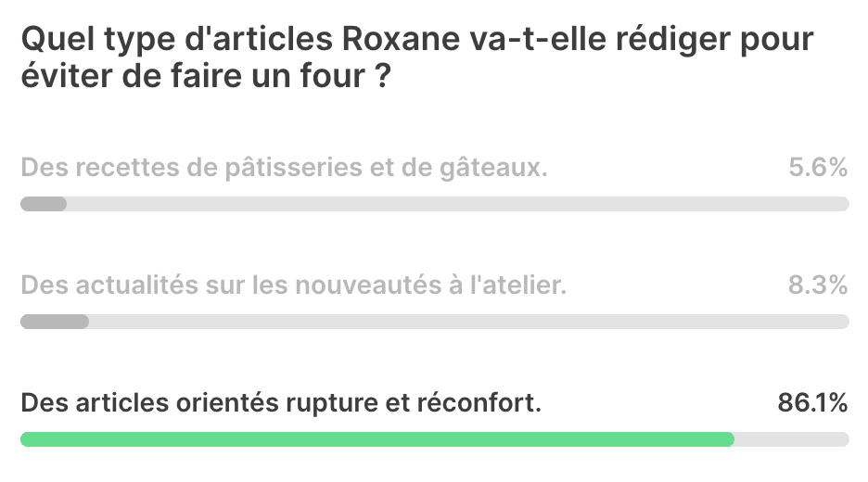Click the green filled progress bar
Image resolution: width=868 pixels, height=482 pixels.
tap(377, 439)
